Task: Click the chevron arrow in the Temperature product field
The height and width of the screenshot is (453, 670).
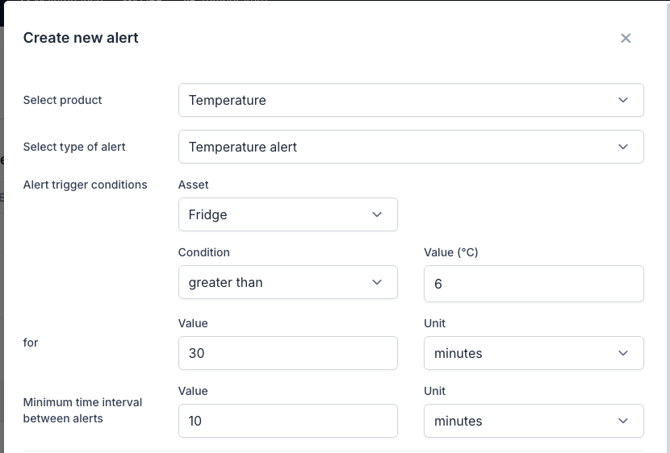Action: (623, 100)
